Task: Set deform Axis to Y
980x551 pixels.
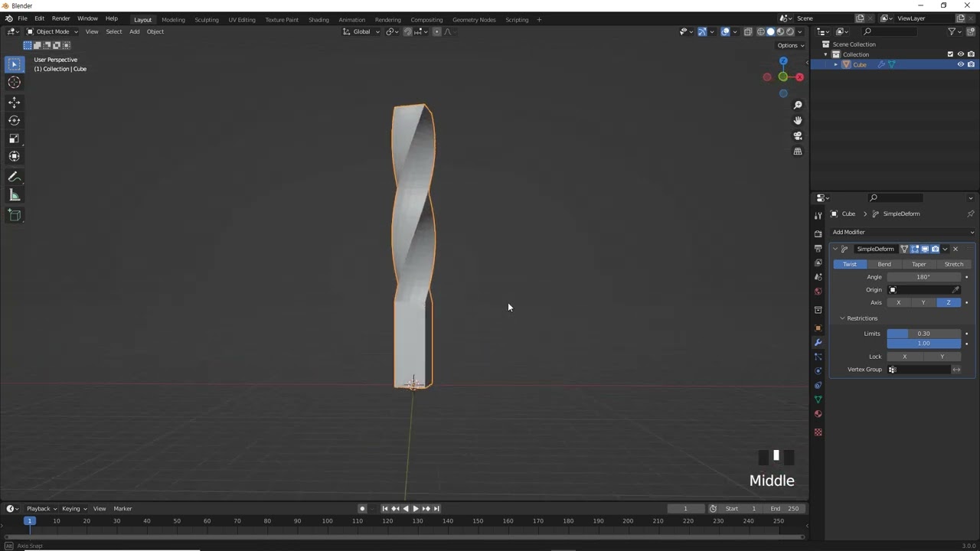Action: [x=923, y=302]
